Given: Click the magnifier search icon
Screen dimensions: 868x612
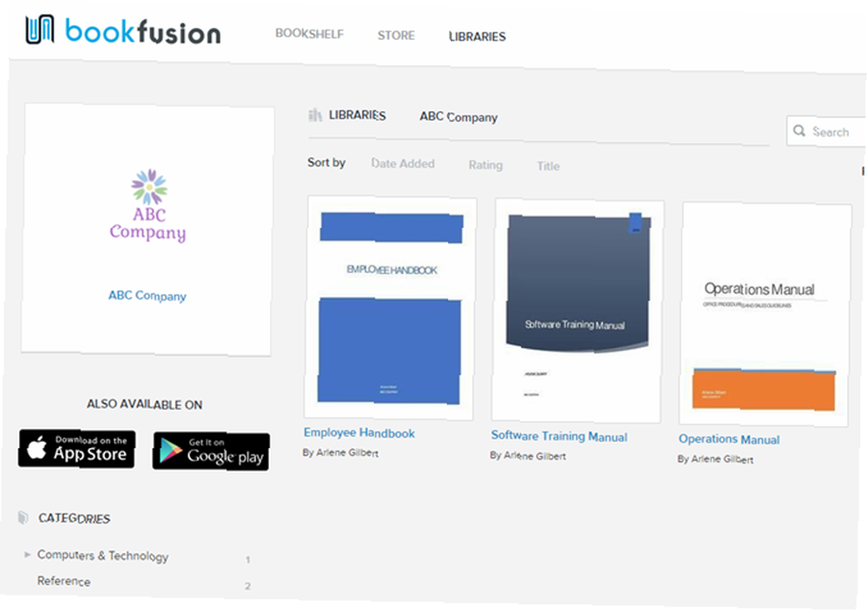Looking at the screenshot, I should pyautogui.click(x=799, y=131).
